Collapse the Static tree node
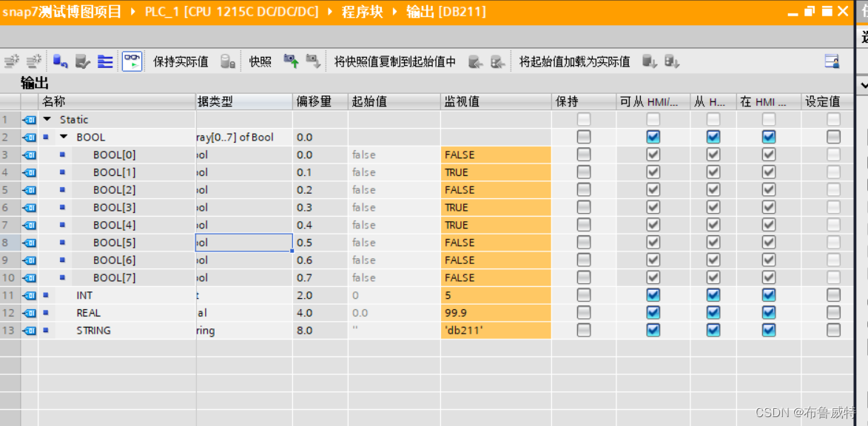 tap(47, 120)
